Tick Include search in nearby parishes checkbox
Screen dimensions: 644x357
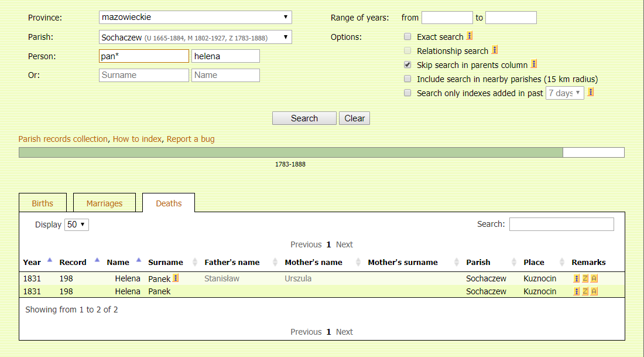tap(407, 79)
